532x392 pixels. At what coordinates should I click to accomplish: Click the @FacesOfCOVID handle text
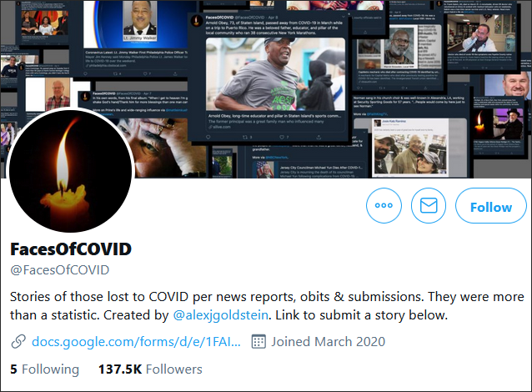[x=60, y=270]
